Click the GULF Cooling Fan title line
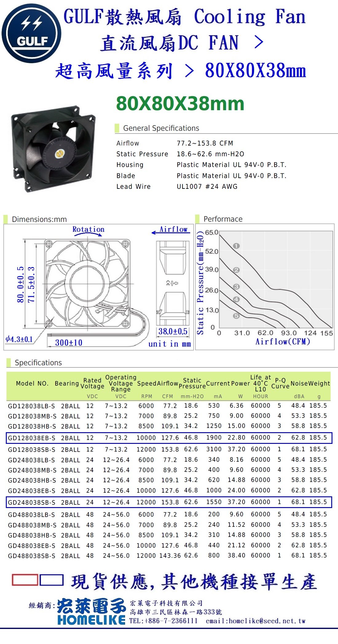Viewport: 338px width, 644px height. [184, 16]
